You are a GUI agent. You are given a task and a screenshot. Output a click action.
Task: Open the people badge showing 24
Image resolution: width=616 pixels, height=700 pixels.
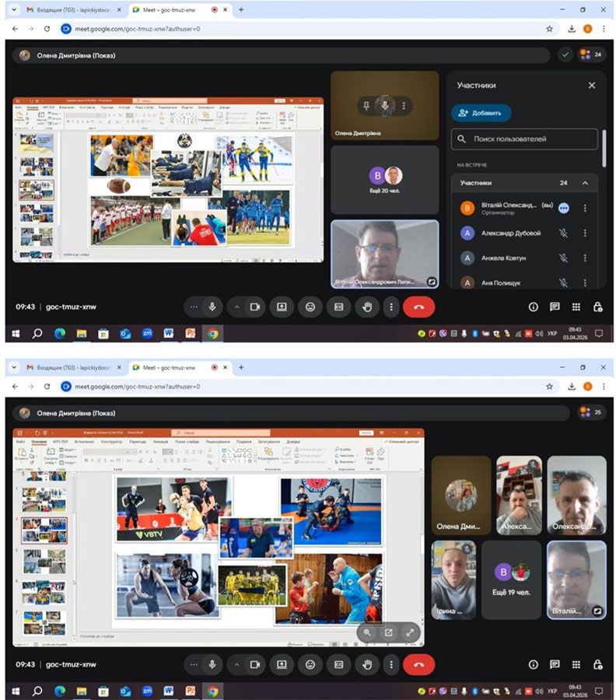591,55
